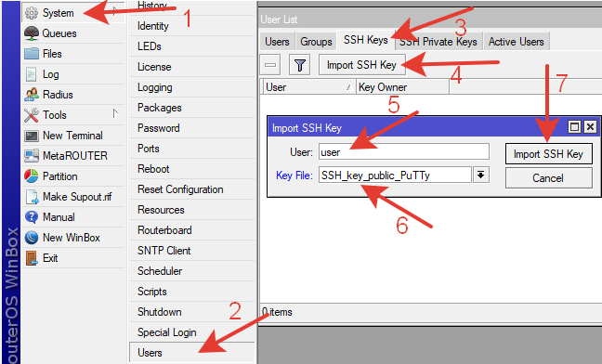Select Logging in System submenu
This screenshot has height=364, width=602.
(x=192, y=87)
